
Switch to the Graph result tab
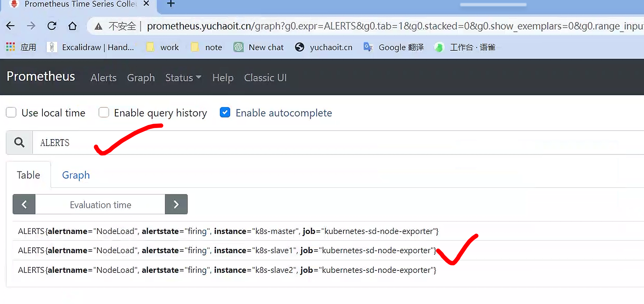tap(76, 175)
